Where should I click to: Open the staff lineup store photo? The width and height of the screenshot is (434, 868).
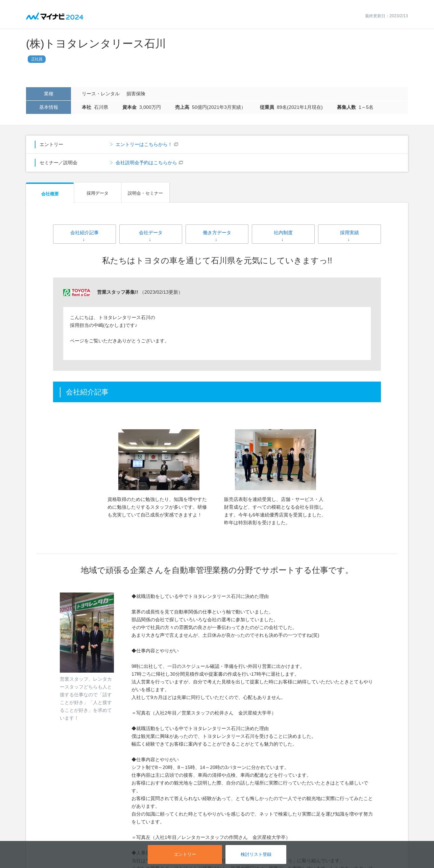point(275,460)
